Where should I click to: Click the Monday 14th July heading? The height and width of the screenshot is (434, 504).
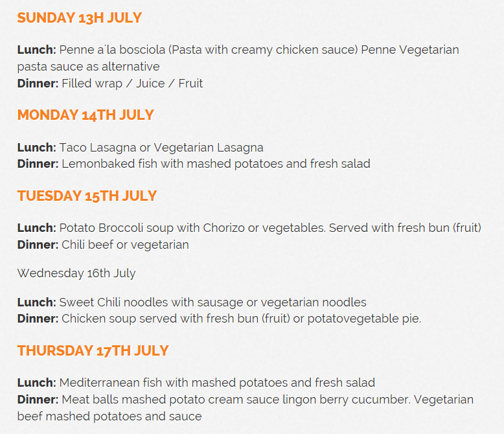click(86, 115)
